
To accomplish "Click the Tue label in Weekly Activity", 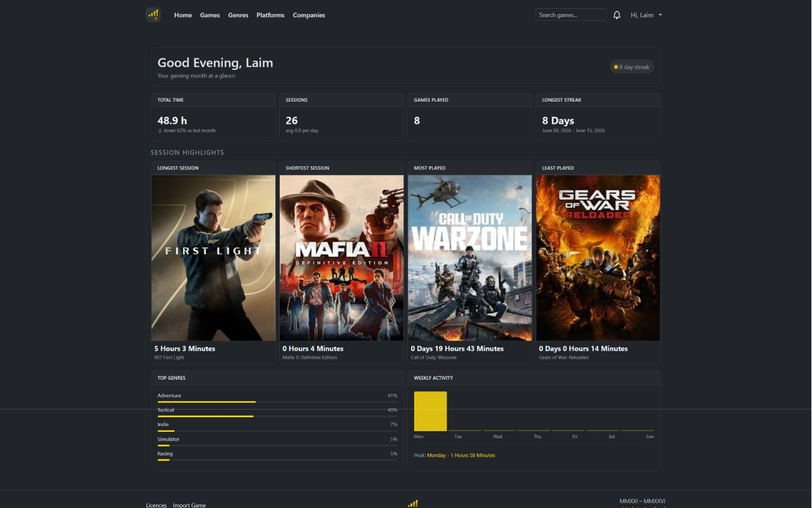I will pos(458,437).
